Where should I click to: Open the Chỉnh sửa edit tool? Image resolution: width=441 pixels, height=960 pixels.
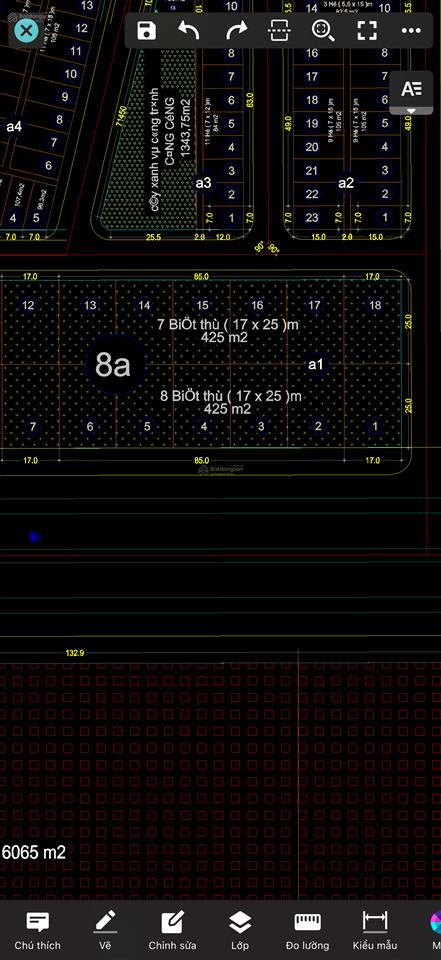pos(172,930)
